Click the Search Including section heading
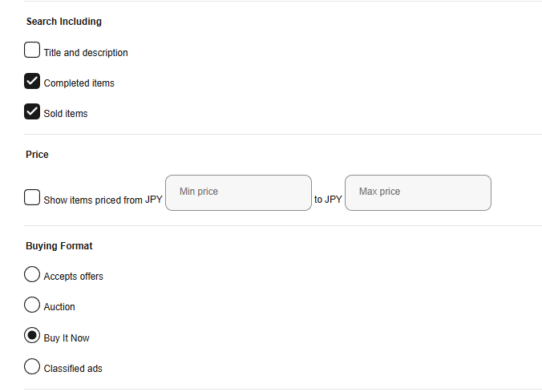 64,22
